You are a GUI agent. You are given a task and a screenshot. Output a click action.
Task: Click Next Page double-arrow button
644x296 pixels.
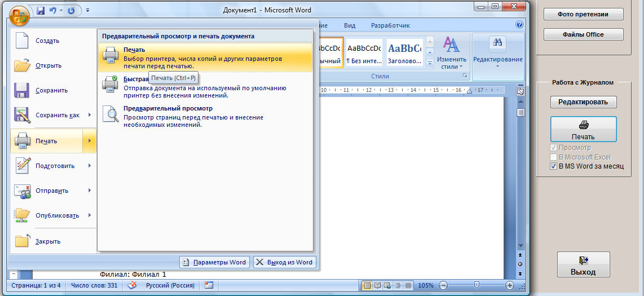(521, 273)
